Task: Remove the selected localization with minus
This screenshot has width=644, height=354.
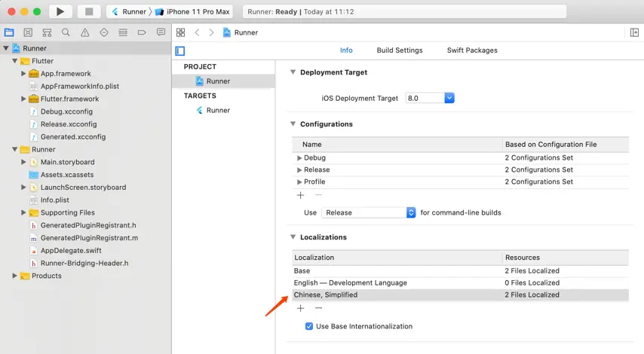Action: [318, 308]
